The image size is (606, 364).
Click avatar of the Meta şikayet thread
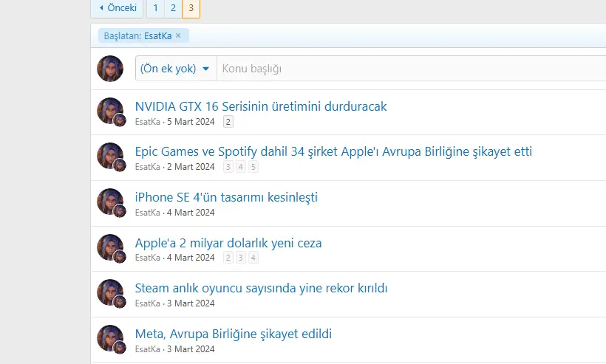click(110, 338)
